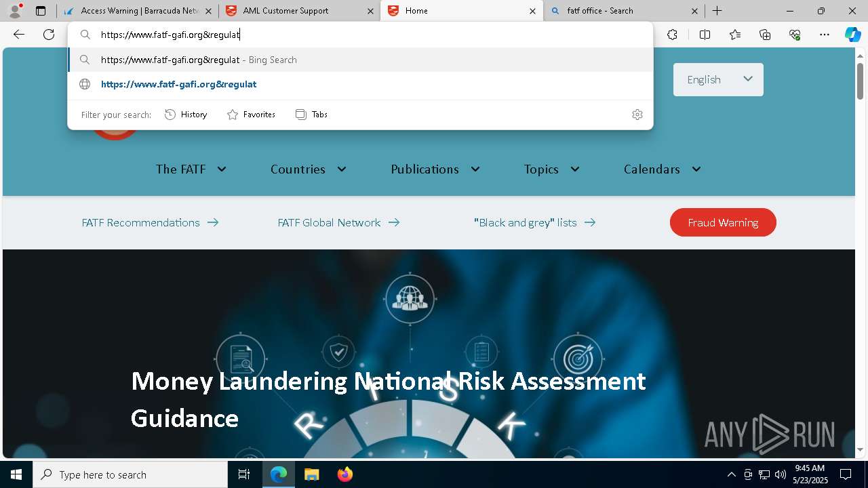
Task: Open File Explorer from taskbar
Action: (312, 474)
